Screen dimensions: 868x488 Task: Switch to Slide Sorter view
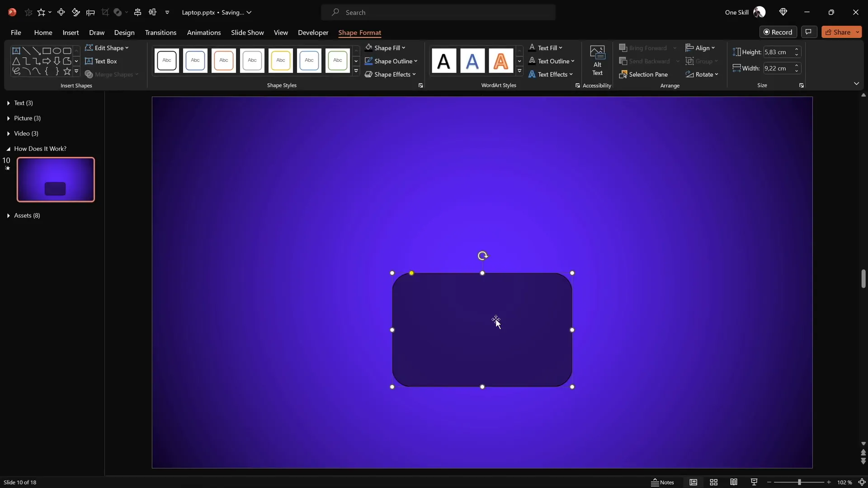point(713,482)
